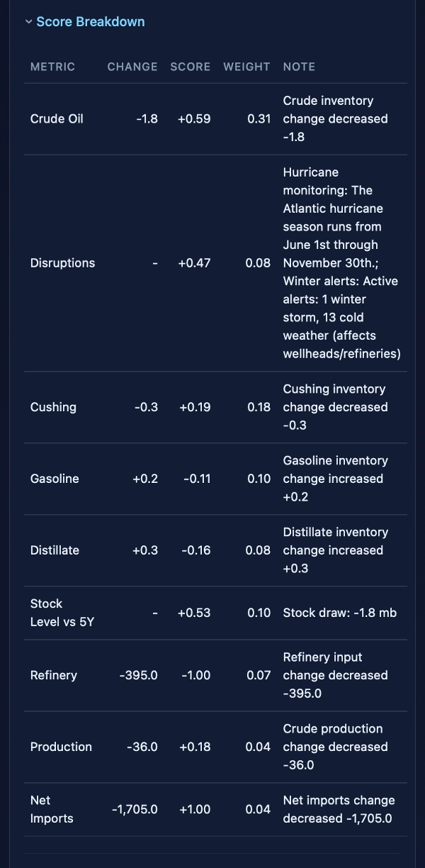Select the Refinery metric label
The width and height of the screenshot is (425, 868).
coord(54,675)
